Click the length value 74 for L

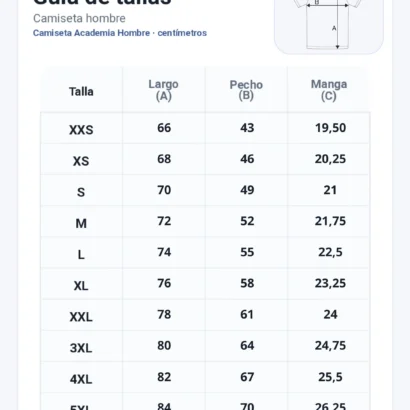(x=164, y=252)
